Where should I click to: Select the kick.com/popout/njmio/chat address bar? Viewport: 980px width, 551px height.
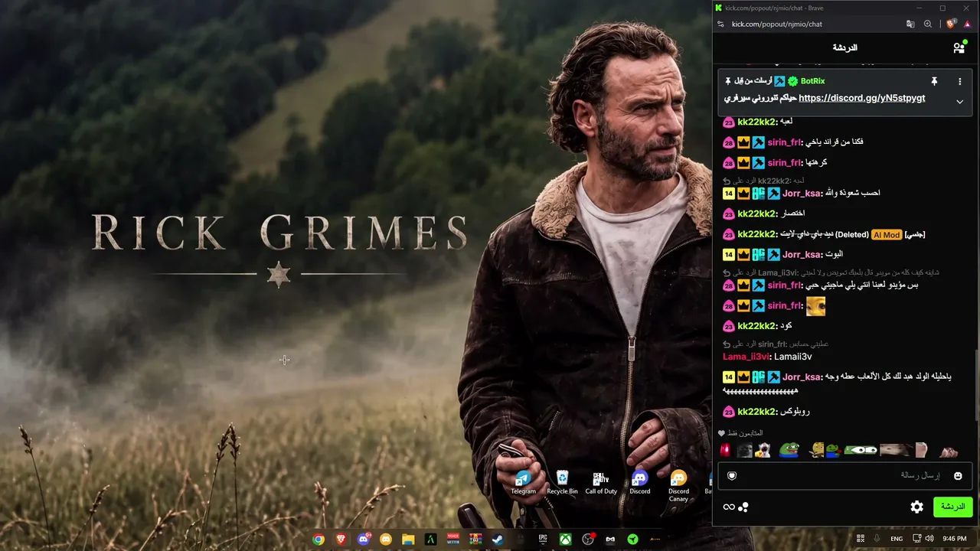pos(776,24)
